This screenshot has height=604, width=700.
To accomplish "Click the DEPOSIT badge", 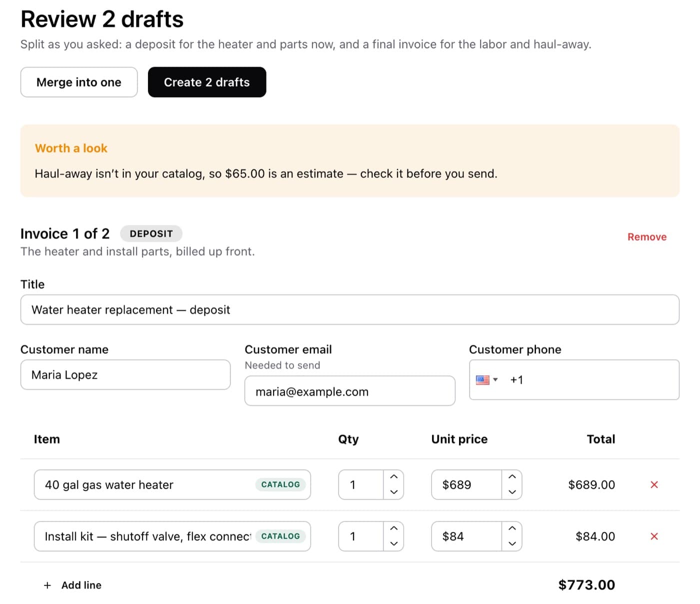I will (x=151, y=234).
